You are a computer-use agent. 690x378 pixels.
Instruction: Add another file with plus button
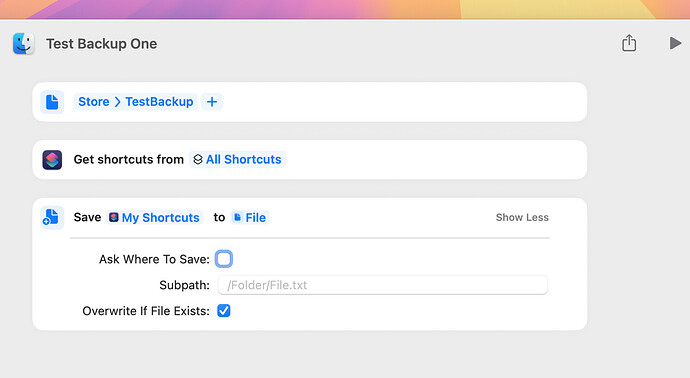(212, 102)
